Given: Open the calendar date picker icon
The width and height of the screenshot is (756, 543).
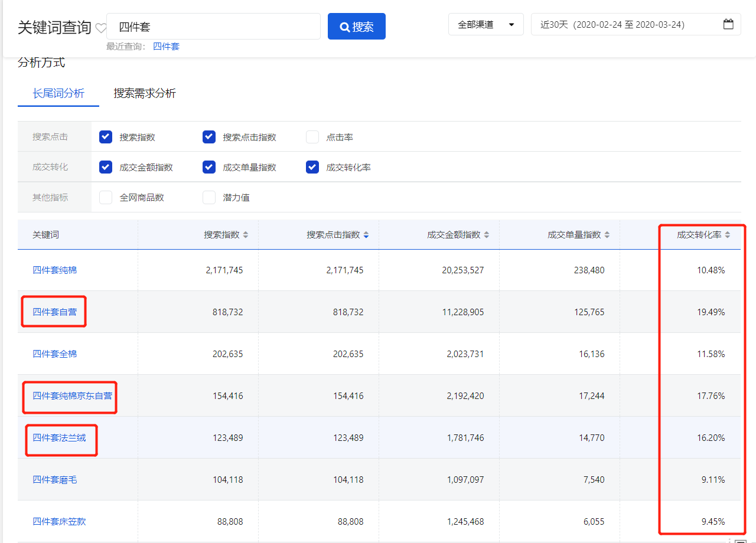Looking at the screenshot, I should (x=728, y=25).
